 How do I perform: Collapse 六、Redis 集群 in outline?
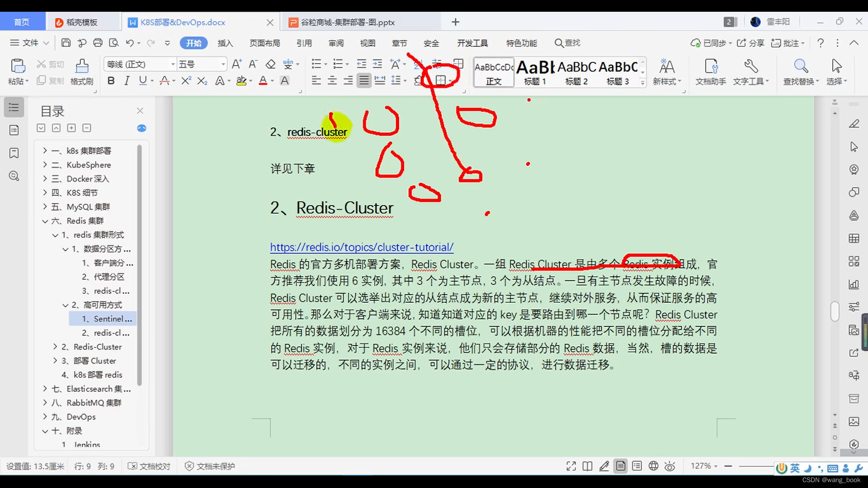pos(45,221)
